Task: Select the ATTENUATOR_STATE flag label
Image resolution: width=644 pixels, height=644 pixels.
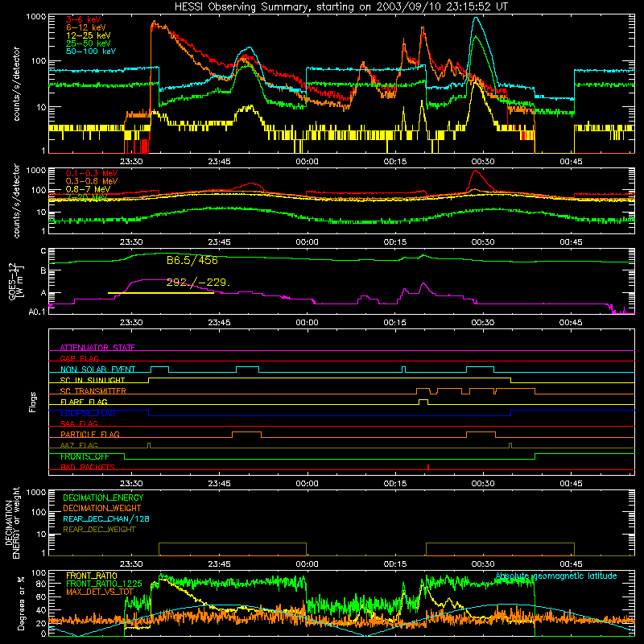Action: coord(97,348)
